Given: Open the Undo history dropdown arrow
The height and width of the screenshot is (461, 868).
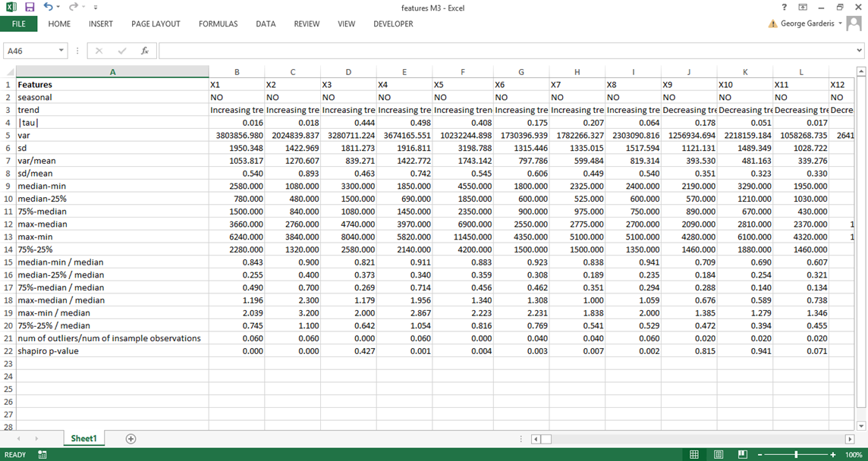Looking at the screenshot, I should click(58, 7).
